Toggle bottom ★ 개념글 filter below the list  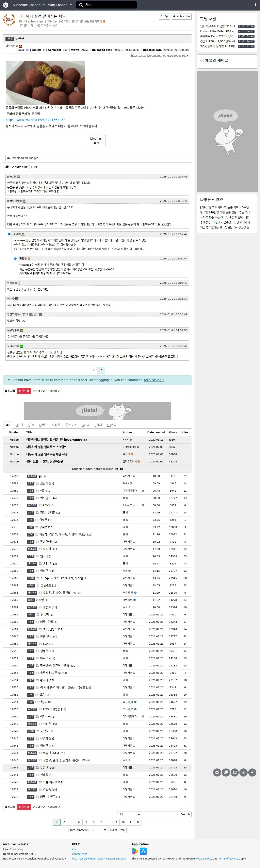click(24, 807)
